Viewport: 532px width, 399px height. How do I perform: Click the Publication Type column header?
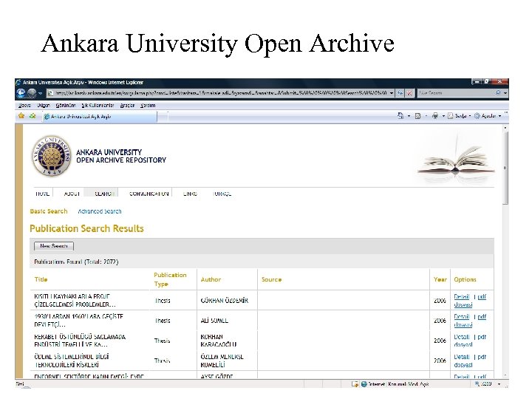[x=170, y=279]
